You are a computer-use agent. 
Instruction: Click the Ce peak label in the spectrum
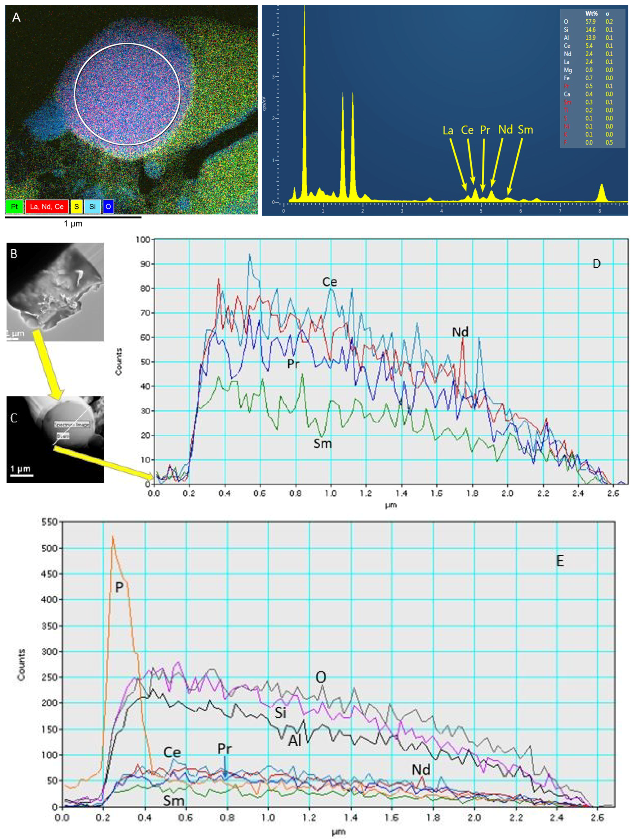coord(467,130)
